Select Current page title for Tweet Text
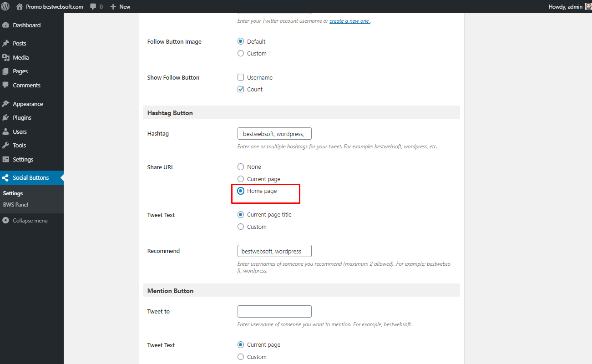The height and width of the screenshot is (364, 592). (x=241, y=215)
